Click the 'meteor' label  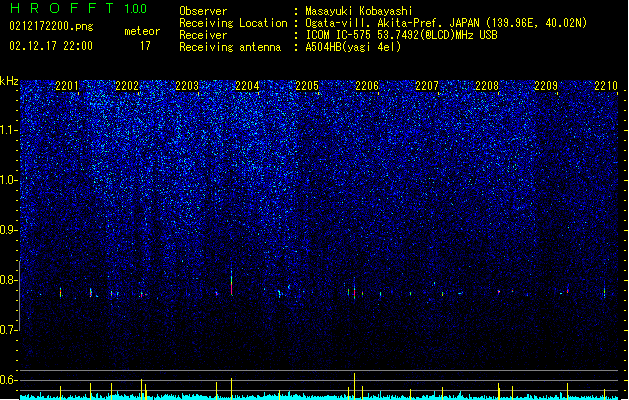(142, 31)
